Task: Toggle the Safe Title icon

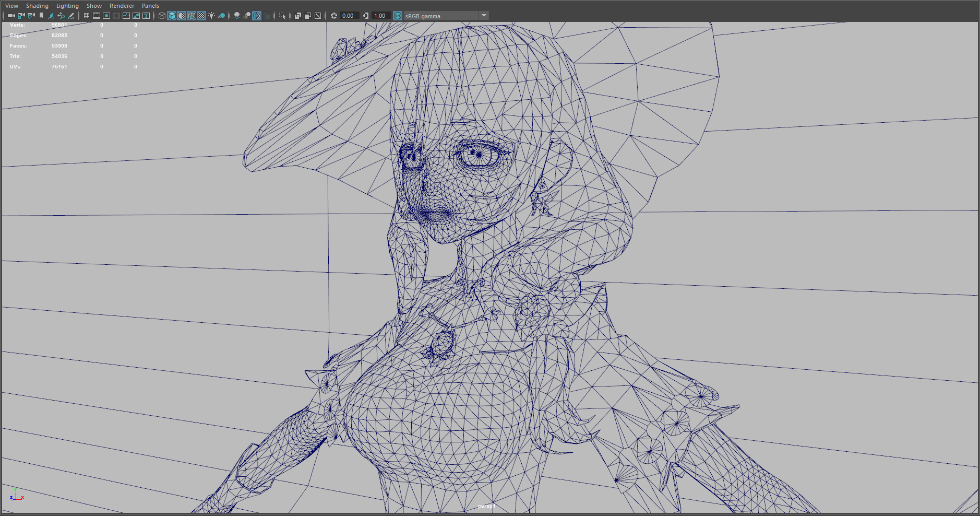Action: coord(146,16)
